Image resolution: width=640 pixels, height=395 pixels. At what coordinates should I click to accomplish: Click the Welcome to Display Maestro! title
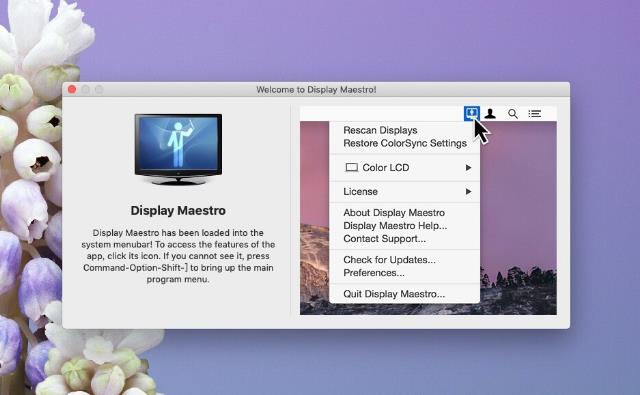(x=316, y=89)
